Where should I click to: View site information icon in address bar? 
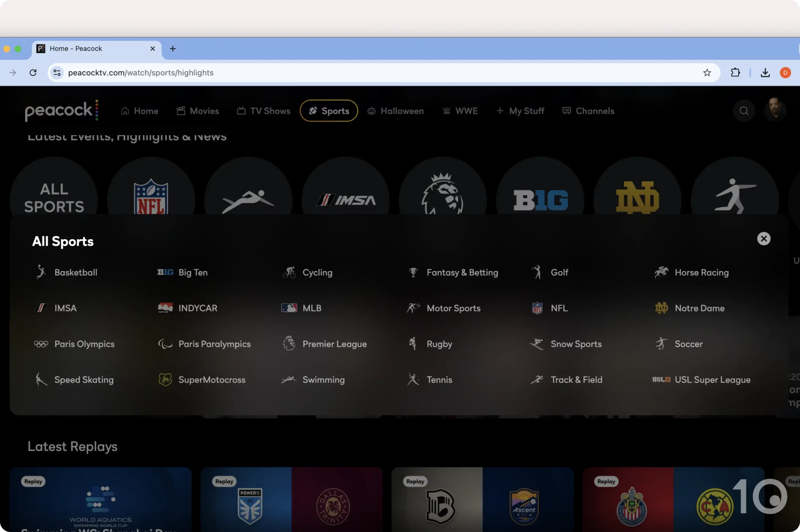coord(57,73)
